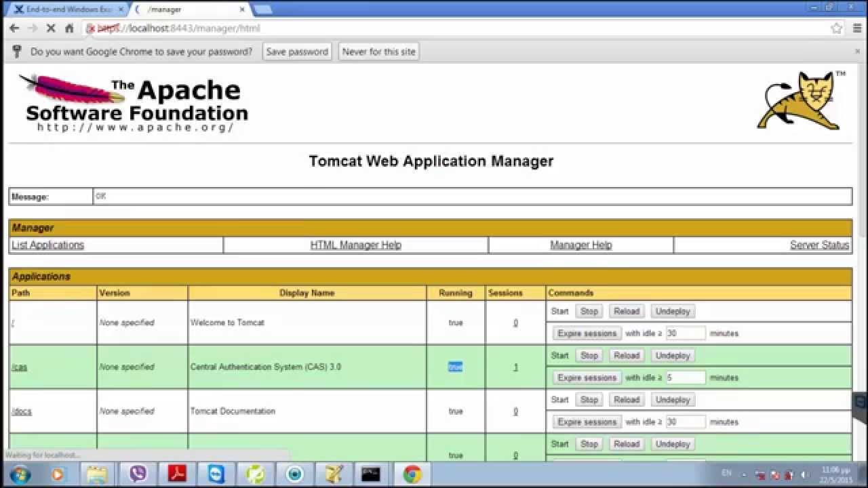The width and height of the screenshot is (868, 488).
Task: Close the /manager tab
Action: point(242,9)
